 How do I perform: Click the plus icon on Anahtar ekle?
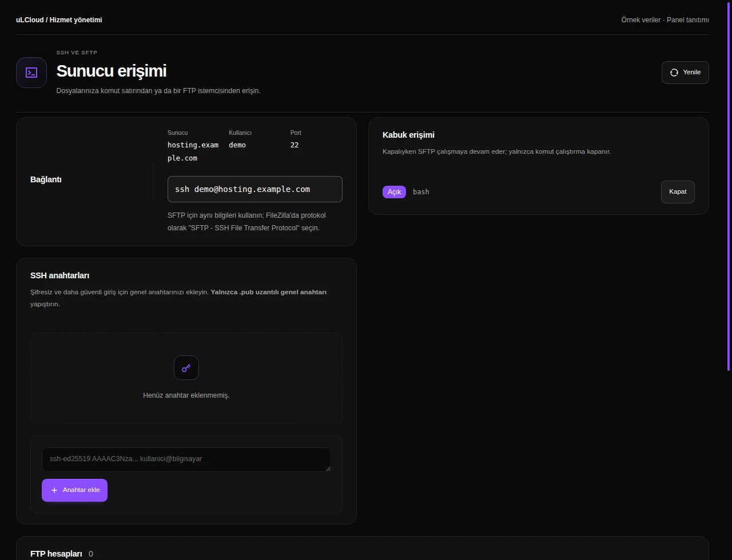tap(54, 490)
